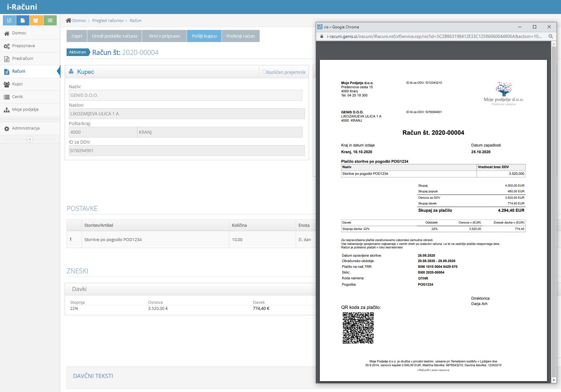Click the green price list quick icon
561x392 pixels.
(x=50, y=20)
